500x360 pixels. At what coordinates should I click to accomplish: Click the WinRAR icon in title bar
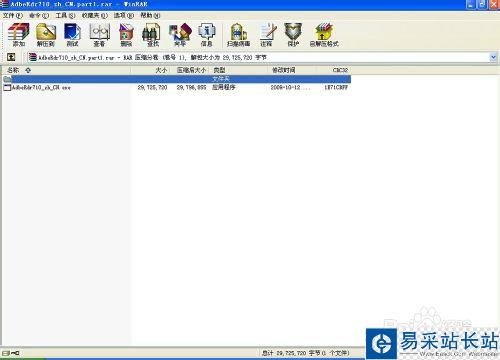click(x=5, y=4)
